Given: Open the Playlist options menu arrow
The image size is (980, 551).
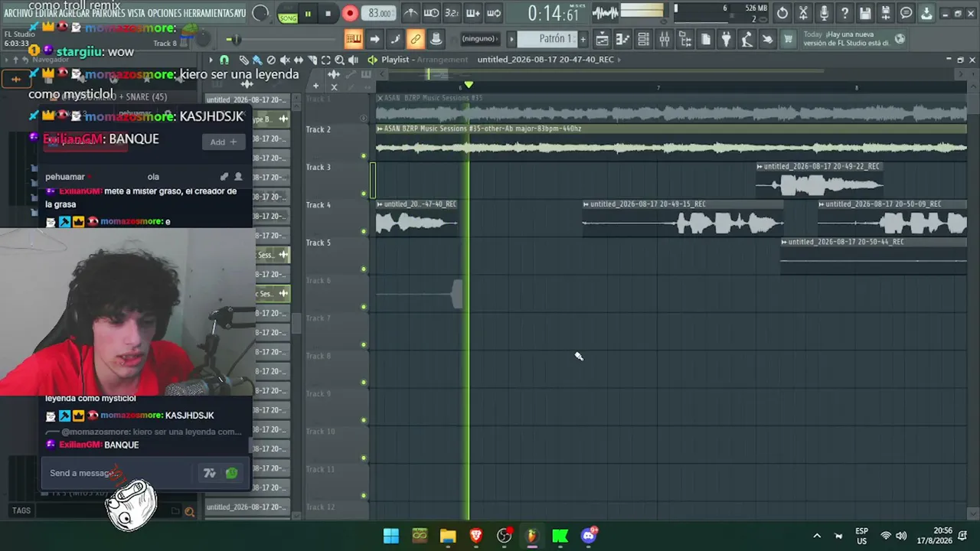Looking at the screenshot, I should click(x=211, y=60).
